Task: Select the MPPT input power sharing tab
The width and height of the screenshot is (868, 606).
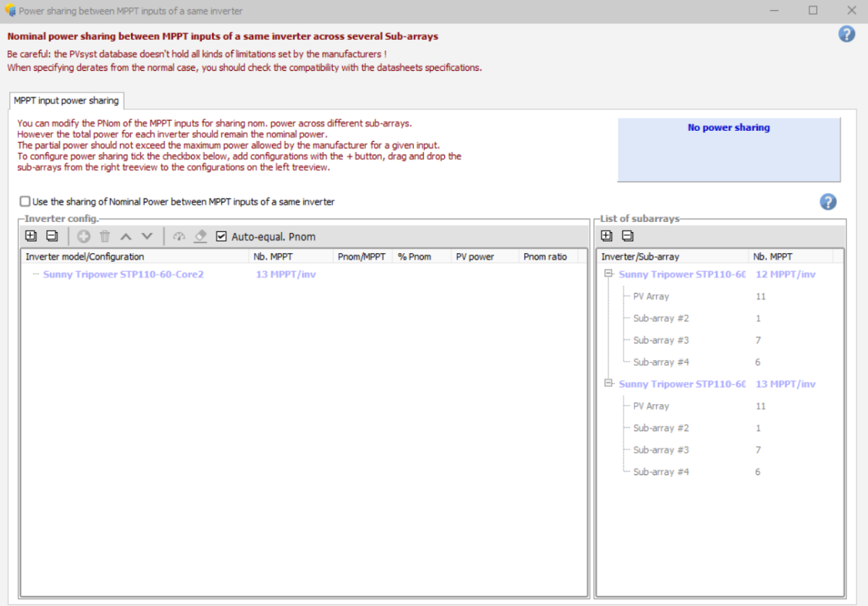Action: tap(66, 101)
